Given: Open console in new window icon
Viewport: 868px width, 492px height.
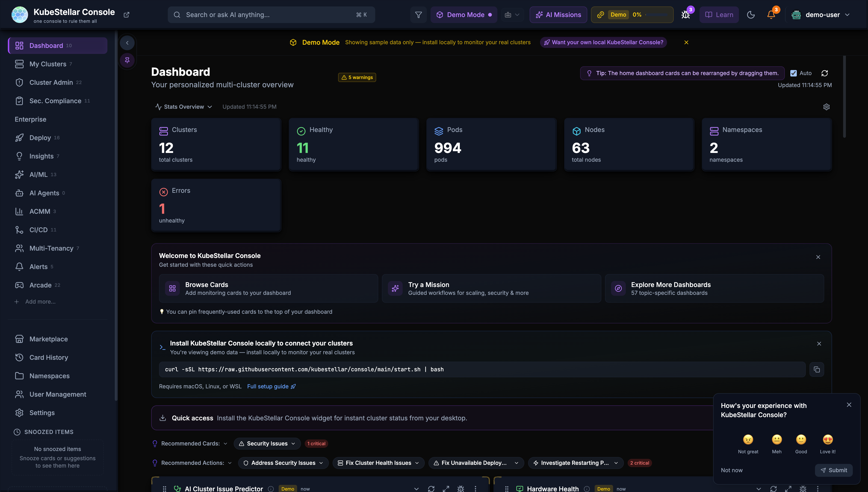Looking at the screenshot, I should (x=127, y=15).
